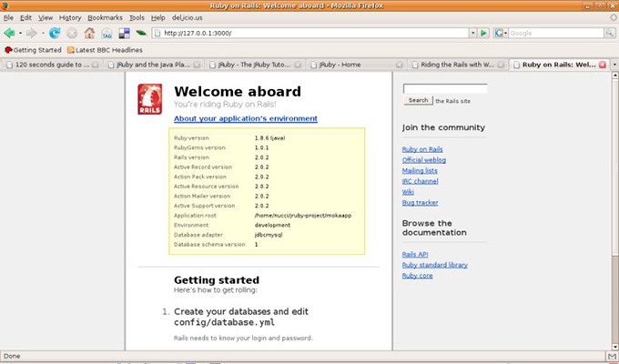Viewport: 619px width, 364px height.
Task: Go back using the green back arrow
Action: (x=9, y=33)
